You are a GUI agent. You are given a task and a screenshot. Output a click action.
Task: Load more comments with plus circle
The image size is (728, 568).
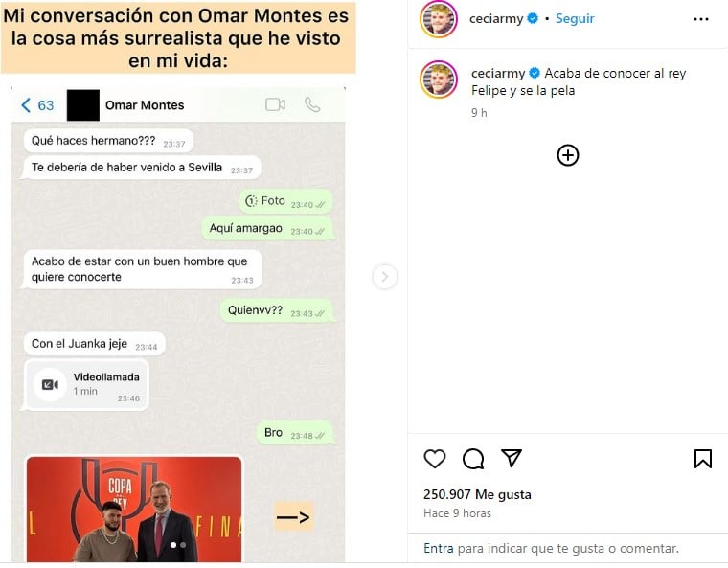click(x=567, y=155)
